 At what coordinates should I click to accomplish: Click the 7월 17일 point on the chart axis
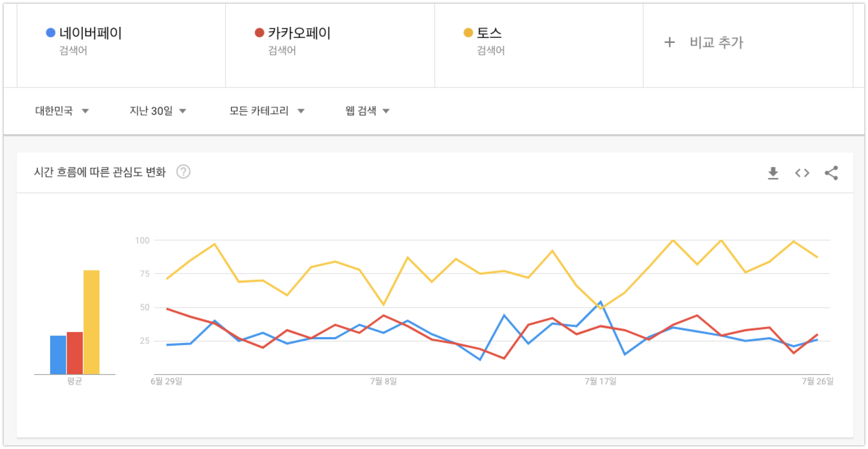[x=600, y=381]
